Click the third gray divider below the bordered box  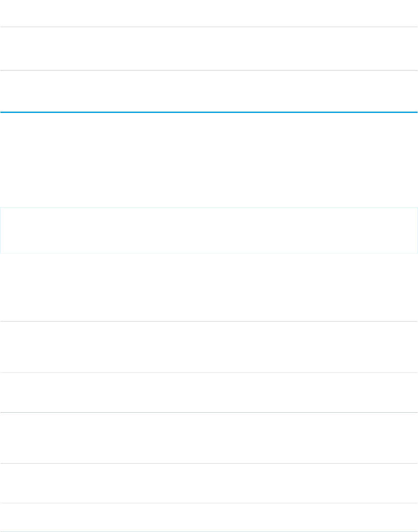click(209, 413)
